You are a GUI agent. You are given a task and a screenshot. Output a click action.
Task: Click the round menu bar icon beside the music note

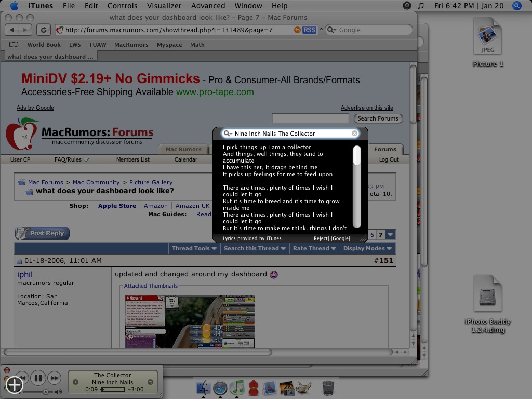click(x=407, y=5)
